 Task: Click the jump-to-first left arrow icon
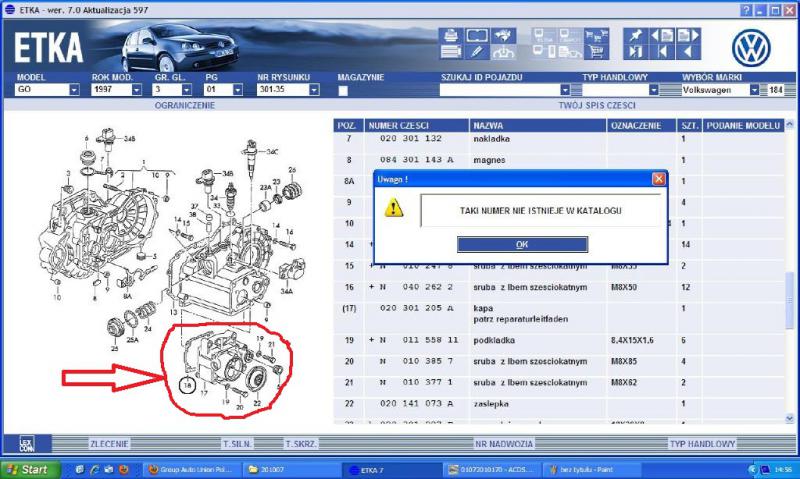click(662, 52)
